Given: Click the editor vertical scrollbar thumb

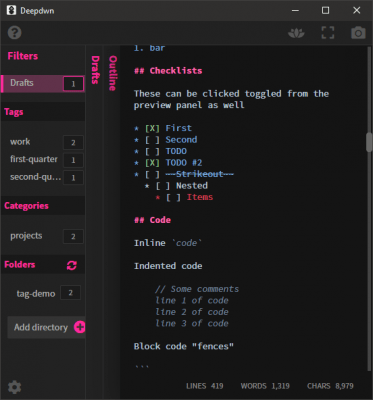Looking at the screenshot, I should [369, 142].
